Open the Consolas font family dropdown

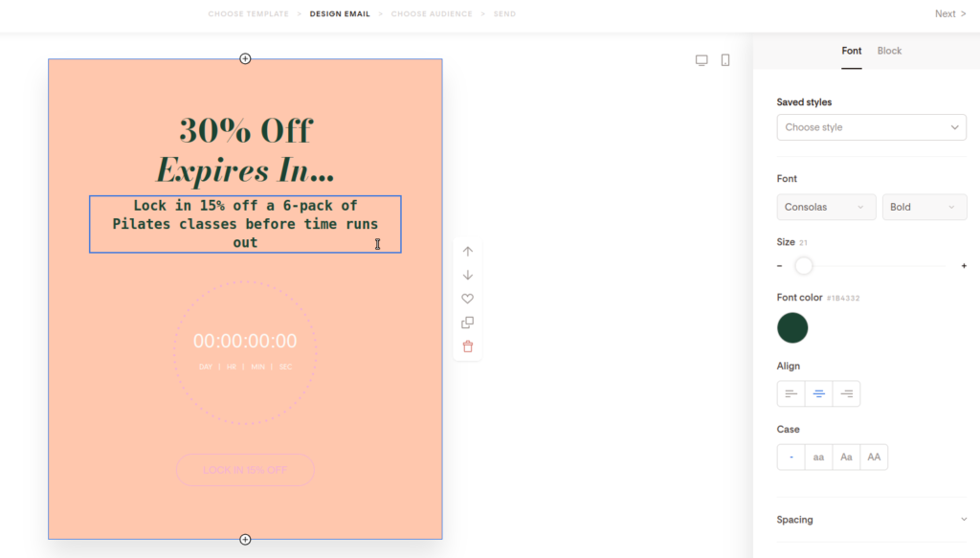pos(826,208)
